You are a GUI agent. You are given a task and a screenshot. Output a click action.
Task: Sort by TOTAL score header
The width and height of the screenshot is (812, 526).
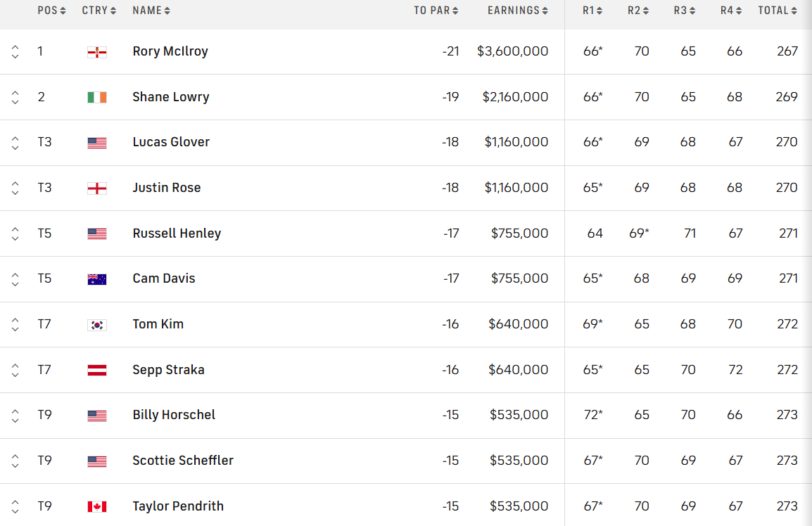[x=778, y=11]
